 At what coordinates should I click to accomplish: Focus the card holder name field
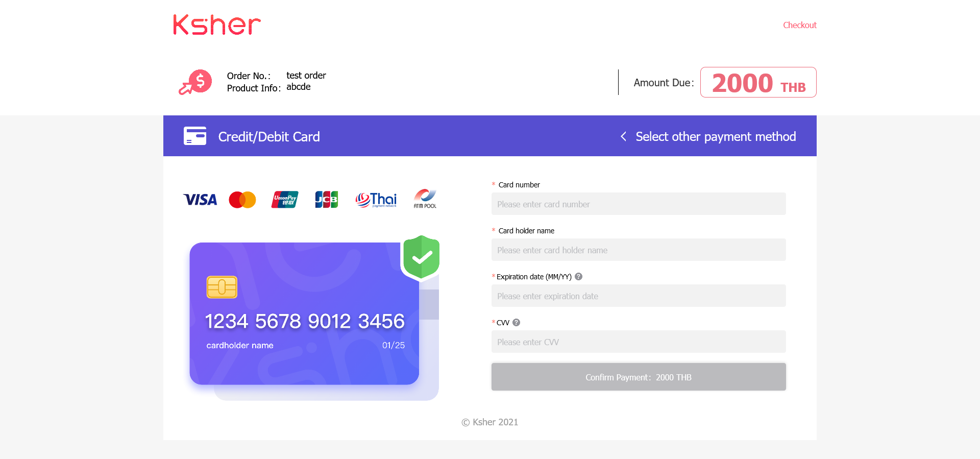(x=639, y=250)
